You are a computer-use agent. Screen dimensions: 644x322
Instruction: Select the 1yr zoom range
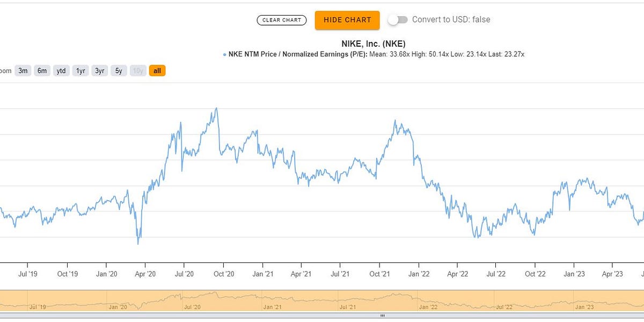(x=80, y=70)
